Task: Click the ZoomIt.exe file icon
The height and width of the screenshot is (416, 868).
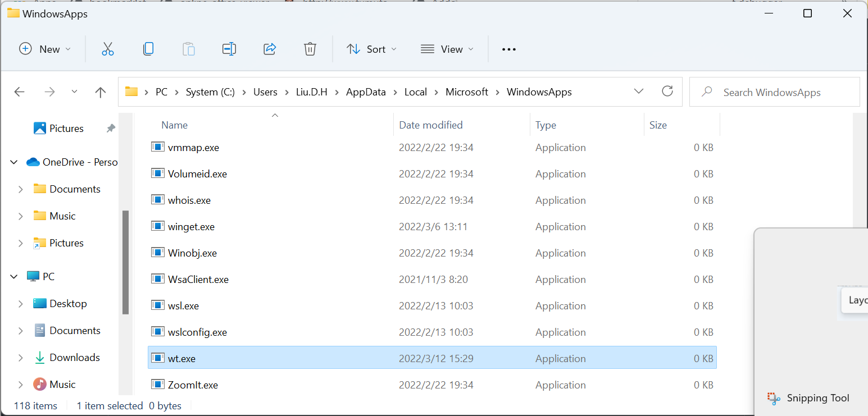Action: coord(157,385)
